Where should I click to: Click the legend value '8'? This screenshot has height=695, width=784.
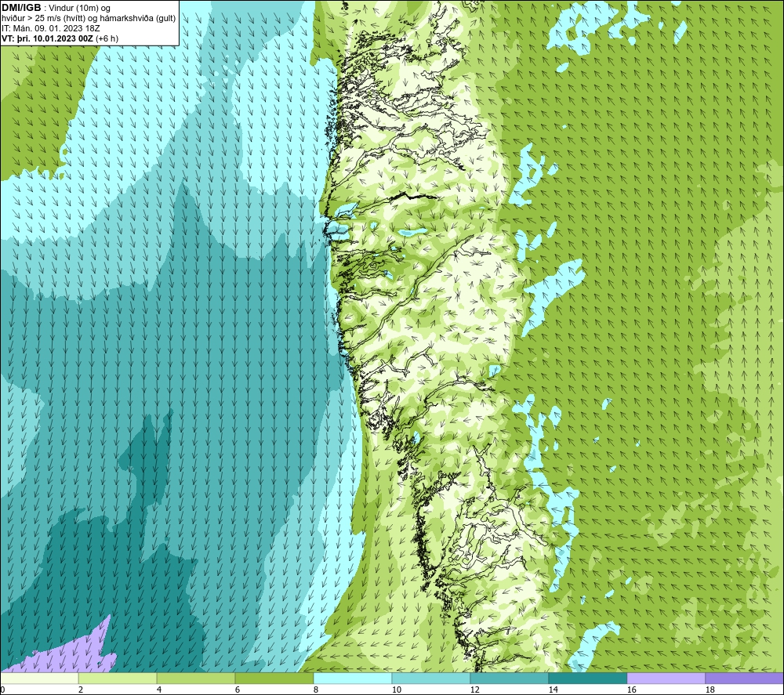tap(315, 690)
